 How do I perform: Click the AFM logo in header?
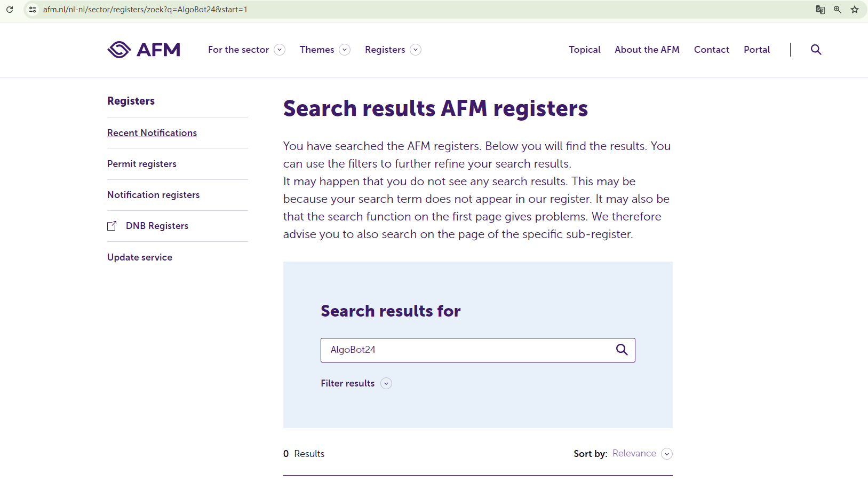point(144,50)
